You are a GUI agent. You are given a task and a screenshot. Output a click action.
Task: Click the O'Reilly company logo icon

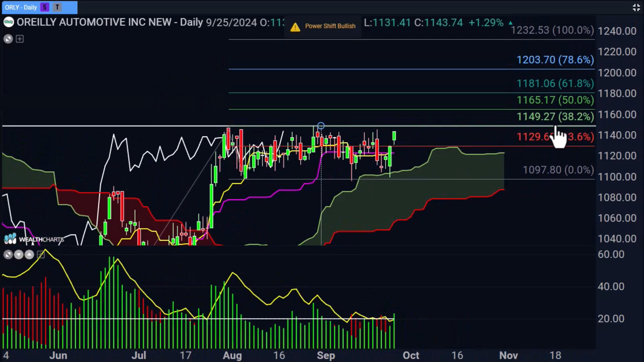pyautogui.click(x=8, y=22)
